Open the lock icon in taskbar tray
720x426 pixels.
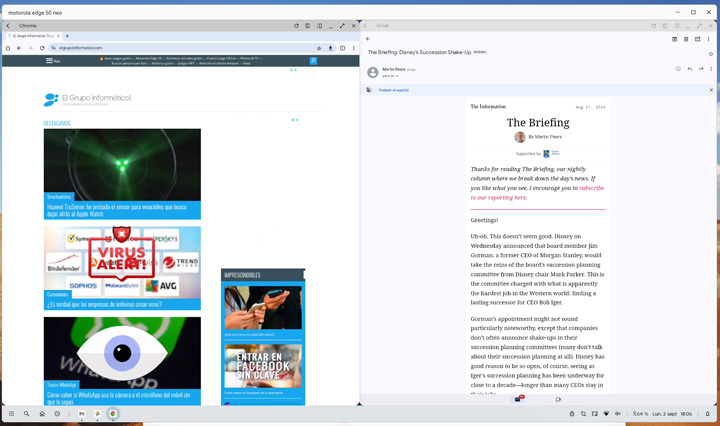(572, 414)
